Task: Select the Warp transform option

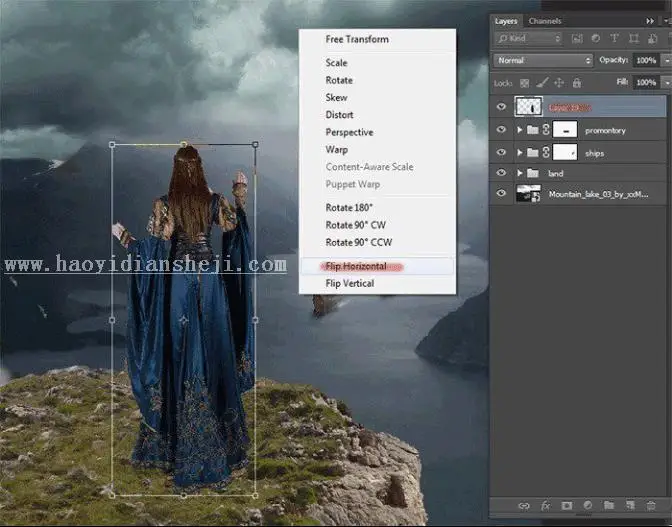Action: pos(336,150)
